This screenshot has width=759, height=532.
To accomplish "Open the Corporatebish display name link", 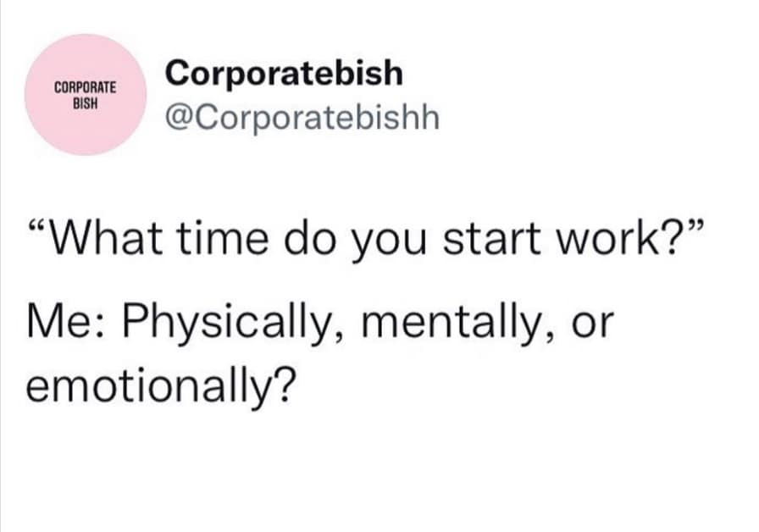I will [285, 74].
